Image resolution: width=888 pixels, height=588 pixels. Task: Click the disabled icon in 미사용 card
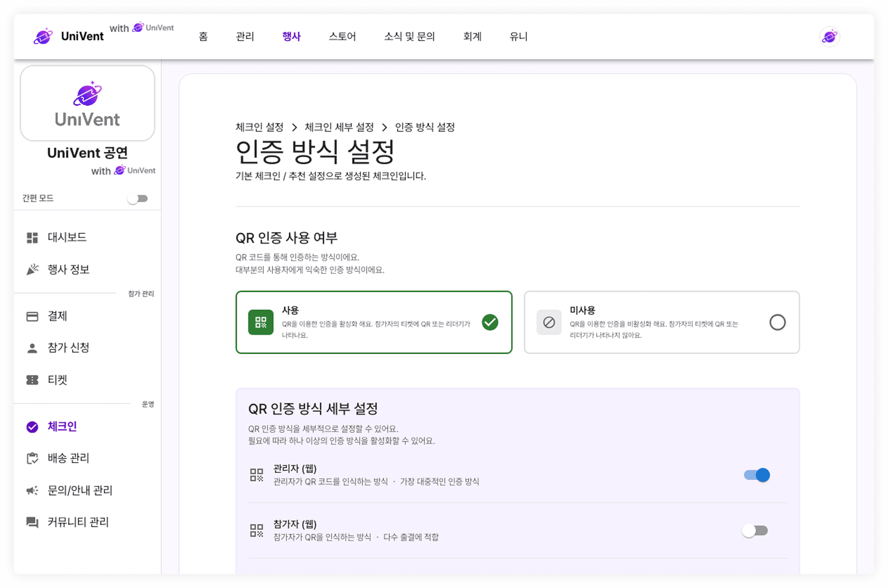(549, 323)
